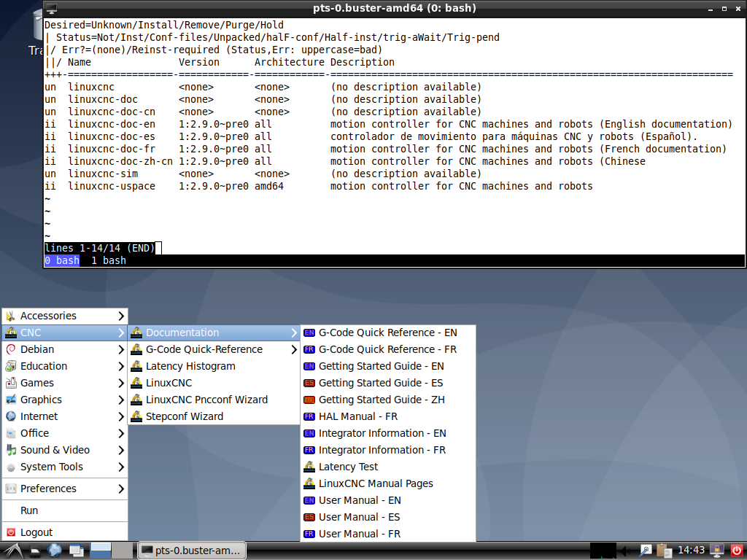The height and width of the screenshot is (560, 747).
Task: Click the LinuxCNC launcher icon
Action: pos(136,383)
